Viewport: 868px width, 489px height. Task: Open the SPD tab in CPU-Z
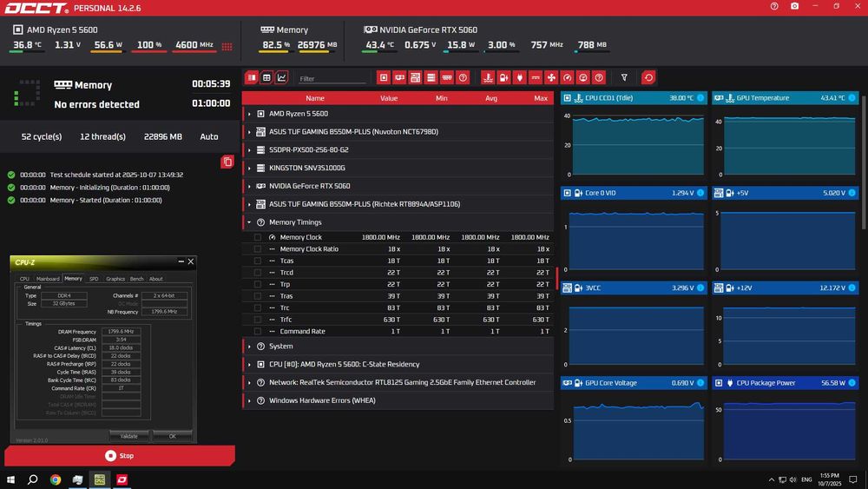(94, 279)
